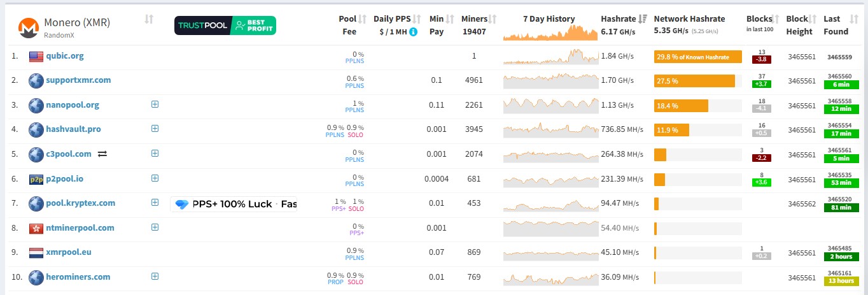Click globe icon beside c3pool.com
868x295 pixels.
pos(36,154)
